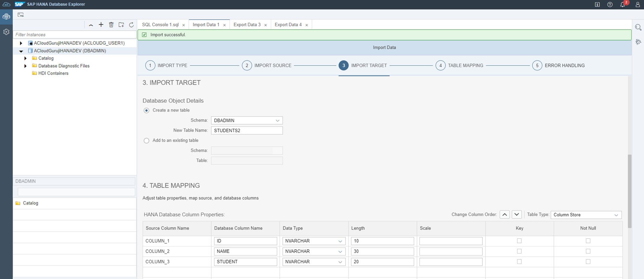Click the search magnifier icon on right

(638, 27)
